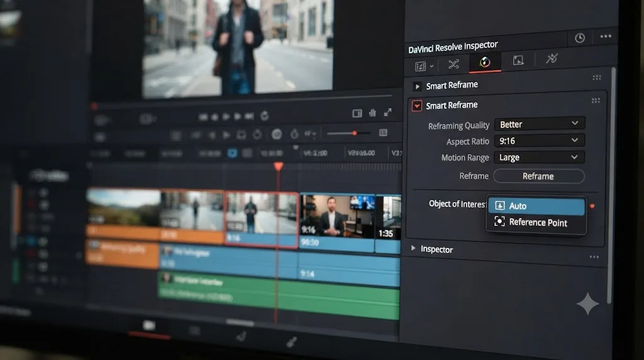Click the Inspector panel vertical scrollbar
Image resolution: width=644 pixels, height=360 pixels.
pos(610,185)
